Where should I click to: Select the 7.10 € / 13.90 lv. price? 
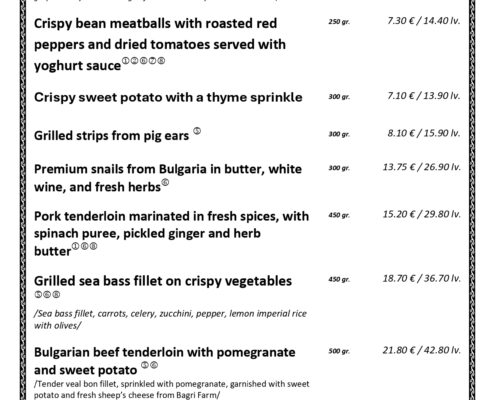click(423, 96)
